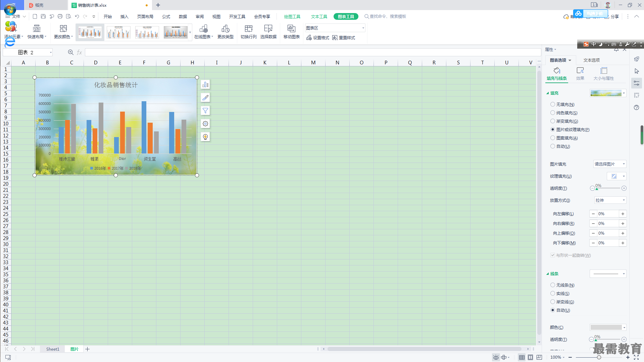Open the Data (数据) ribbon tab
This screenshot has width=644, height=362.
(183, 16)
